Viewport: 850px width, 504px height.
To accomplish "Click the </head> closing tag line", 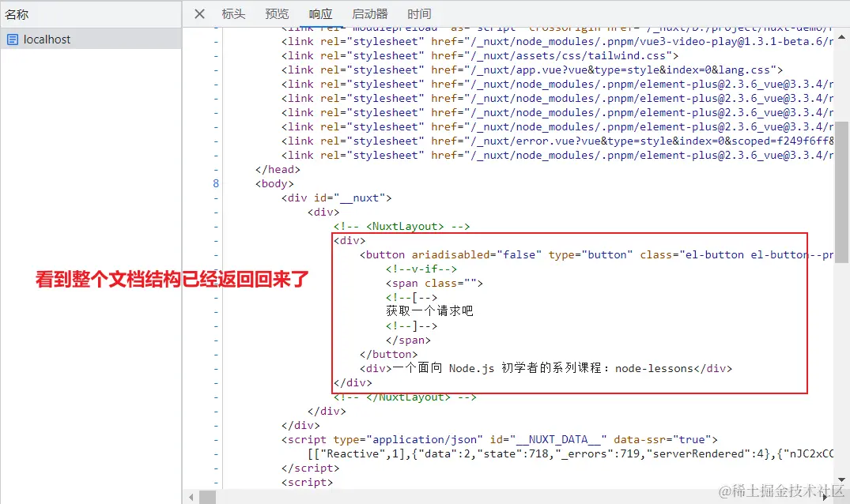I will tap(278, 169).
